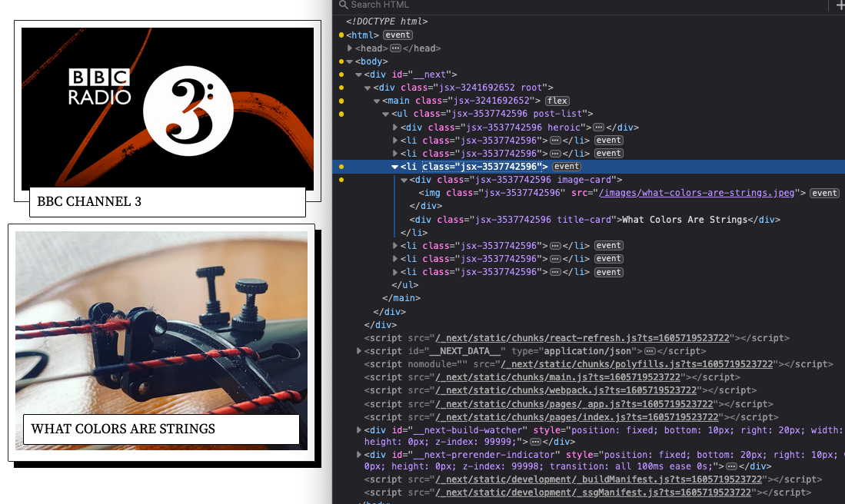The image size is (845, 504).
Task: Select the html element row
Action: (x=363, y=35)
